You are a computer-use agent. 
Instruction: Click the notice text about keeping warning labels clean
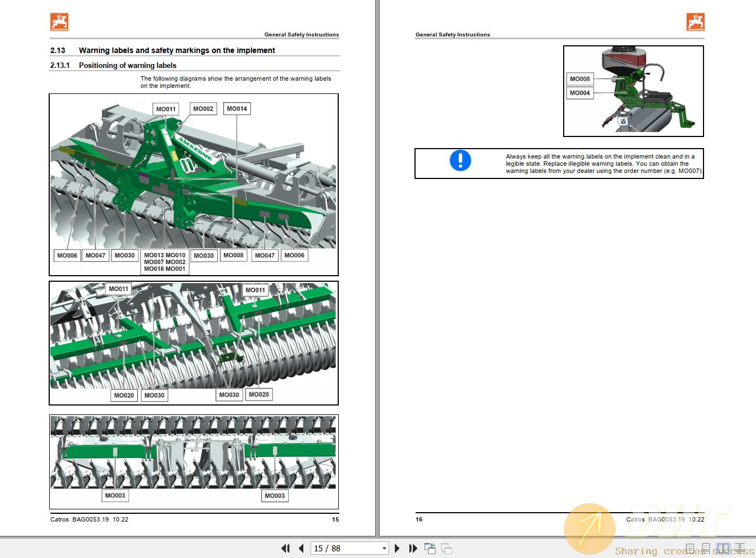coord(604,164)
